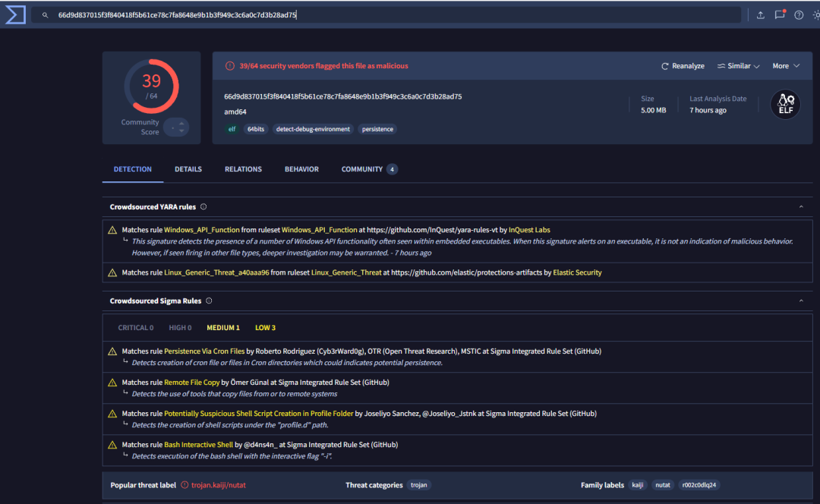
Task: Open the Elastic Security link
Action: [577, 273]
